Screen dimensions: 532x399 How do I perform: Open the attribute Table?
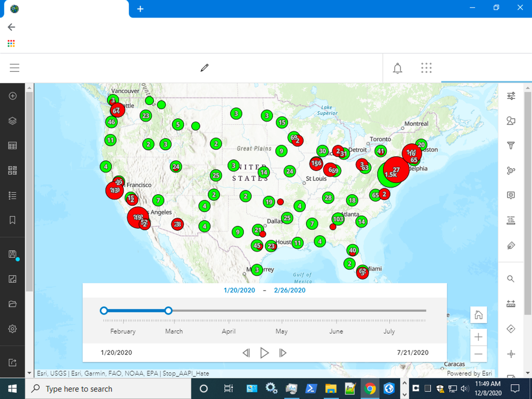coord(12,145)
